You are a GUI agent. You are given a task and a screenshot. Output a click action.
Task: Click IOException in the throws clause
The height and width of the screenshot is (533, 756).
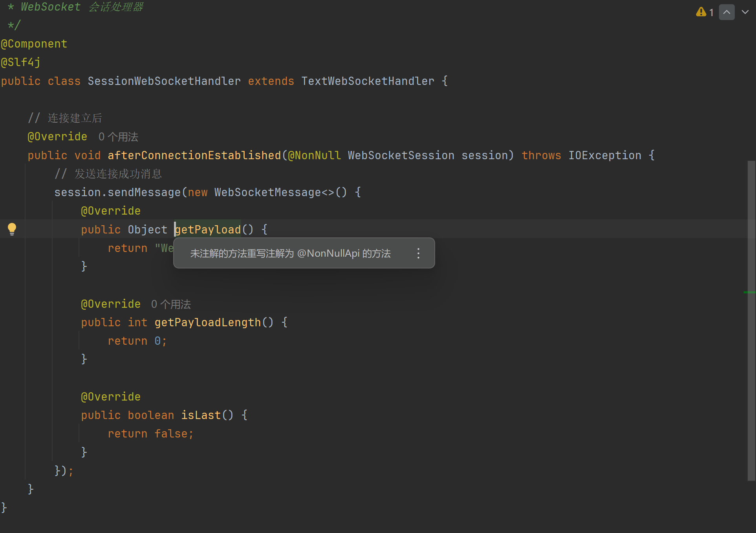[x=604, y=155]
